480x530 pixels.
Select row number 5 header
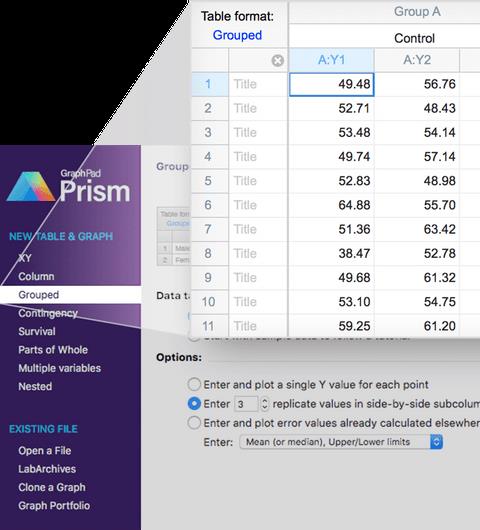pyautogui.click(x=210, y=180)
